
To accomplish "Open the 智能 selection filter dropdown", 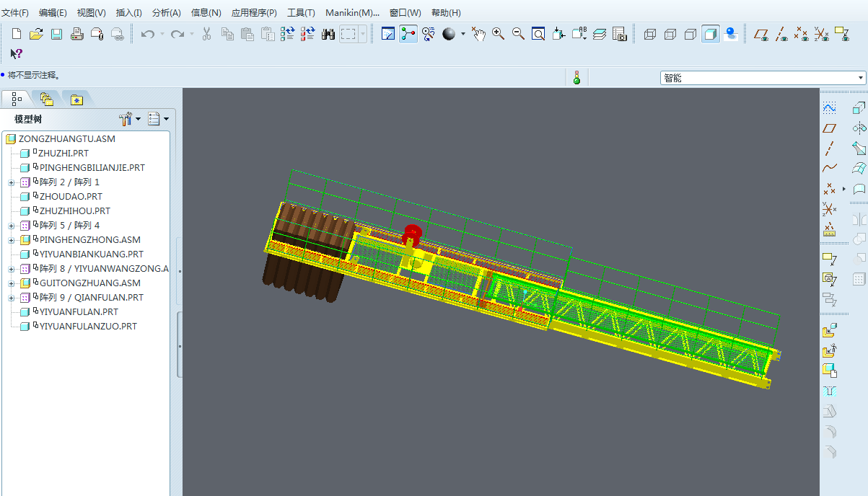I will click(x=861, y=78).
